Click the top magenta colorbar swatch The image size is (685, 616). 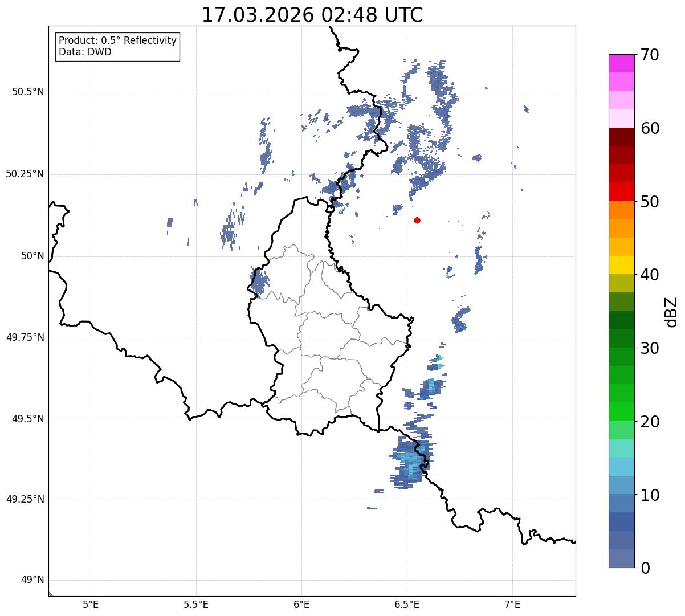[x=621, y=63]
